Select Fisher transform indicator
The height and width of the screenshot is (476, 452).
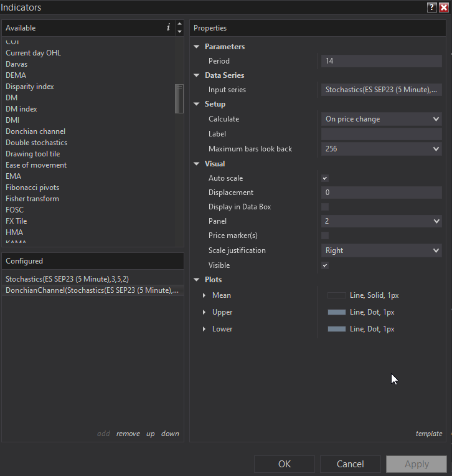[32, 199]
